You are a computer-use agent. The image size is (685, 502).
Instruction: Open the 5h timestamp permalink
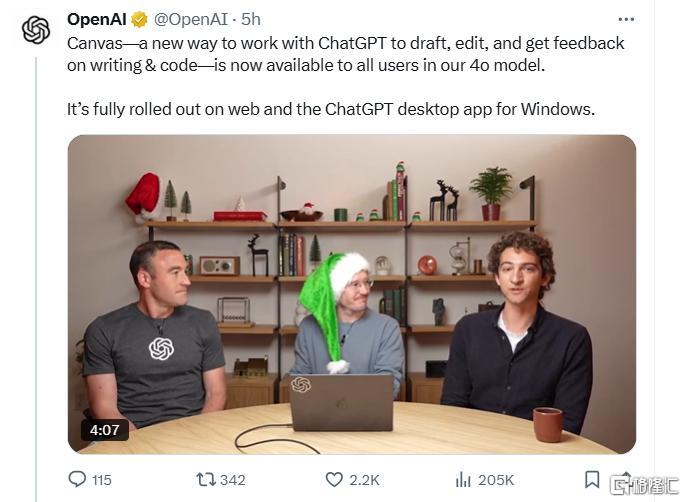[x=251, y=19]
